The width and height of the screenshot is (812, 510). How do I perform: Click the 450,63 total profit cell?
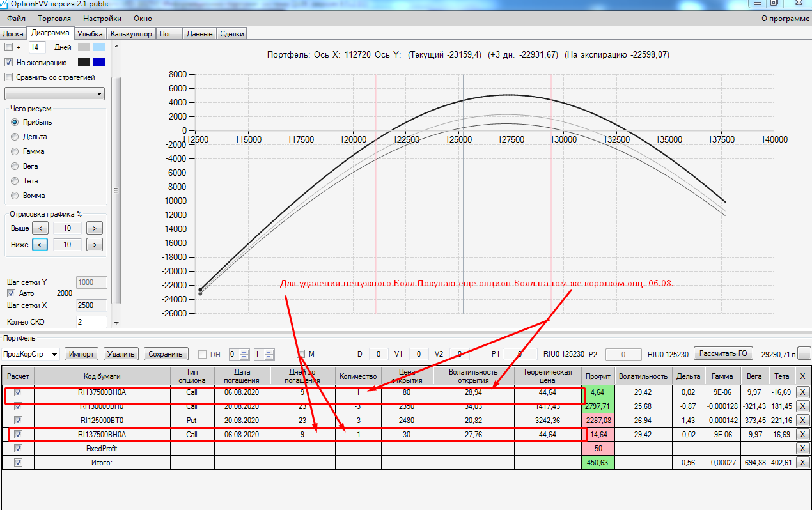(598, 463)
